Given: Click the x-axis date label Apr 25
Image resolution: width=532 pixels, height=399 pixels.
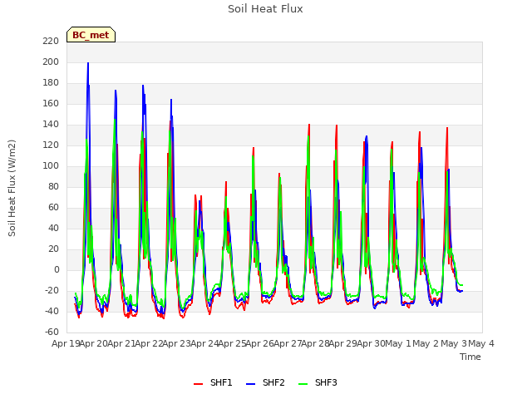Looking at the screenshot, I should [232, 343].
